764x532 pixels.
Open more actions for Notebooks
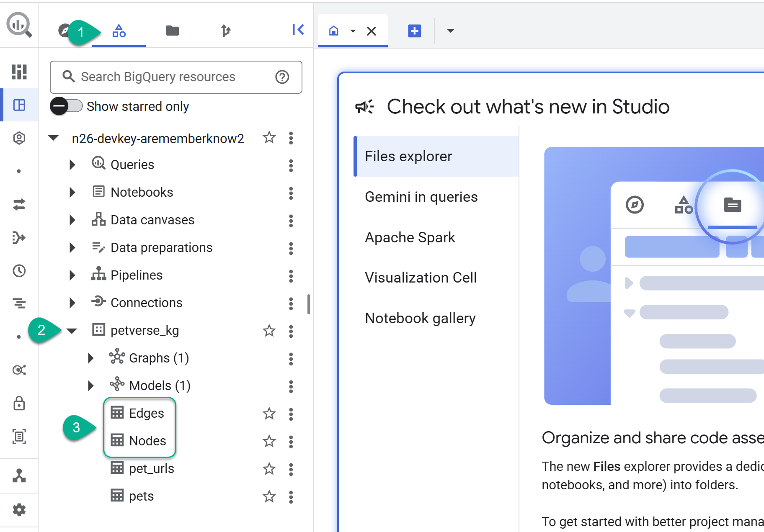[x=291, y=193]
